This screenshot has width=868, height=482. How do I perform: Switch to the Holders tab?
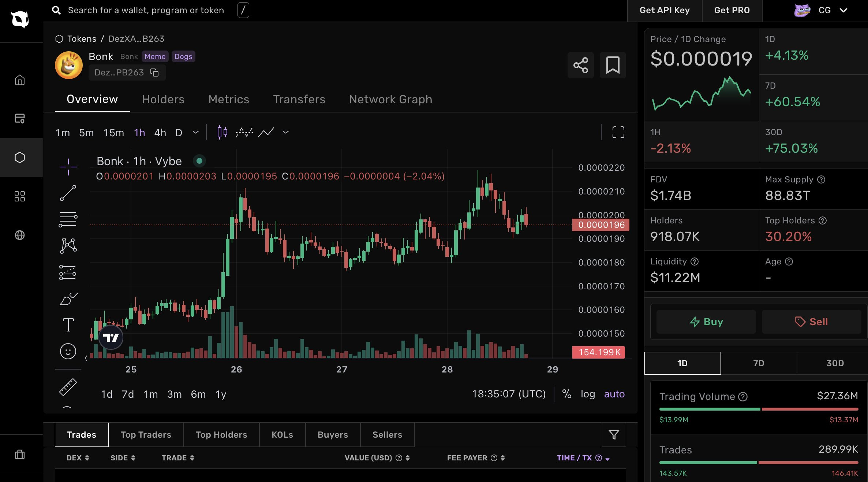pos(163,99)
